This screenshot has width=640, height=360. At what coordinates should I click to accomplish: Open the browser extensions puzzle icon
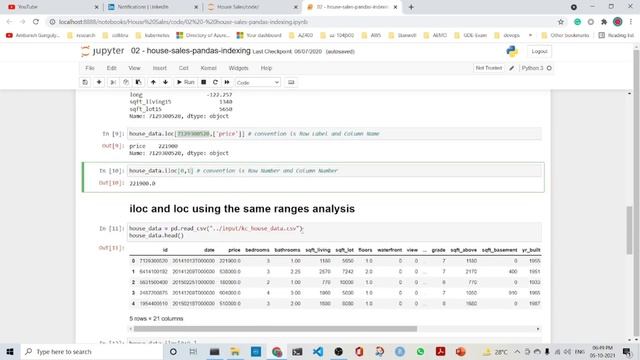coord(604,22)
